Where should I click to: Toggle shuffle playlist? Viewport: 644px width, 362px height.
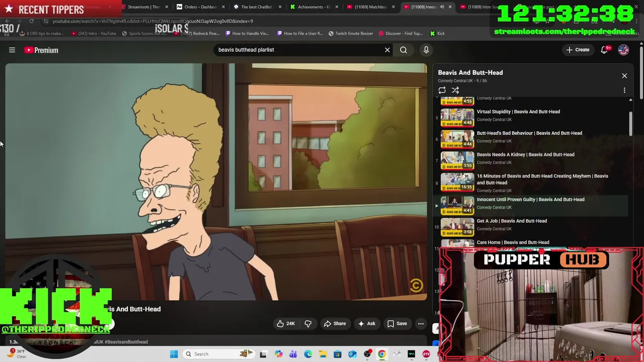(x=455, y=90)
